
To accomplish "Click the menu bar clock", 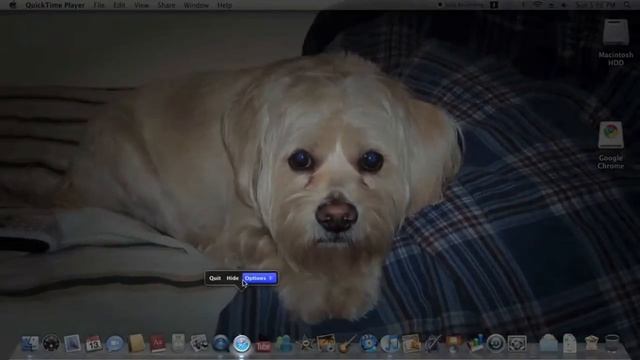I will pyautogui.click(x=595, y=5).
